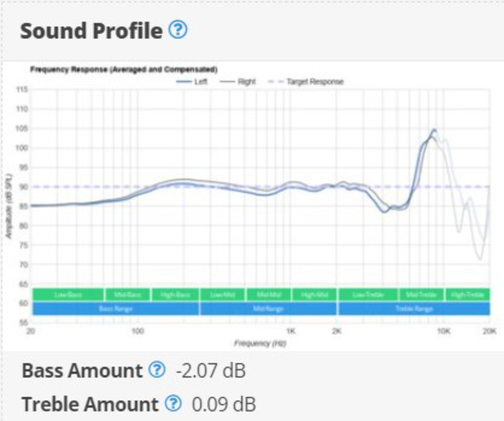Toggle the Right legend series
The image size is (504, 421).
tap(246, 82)
